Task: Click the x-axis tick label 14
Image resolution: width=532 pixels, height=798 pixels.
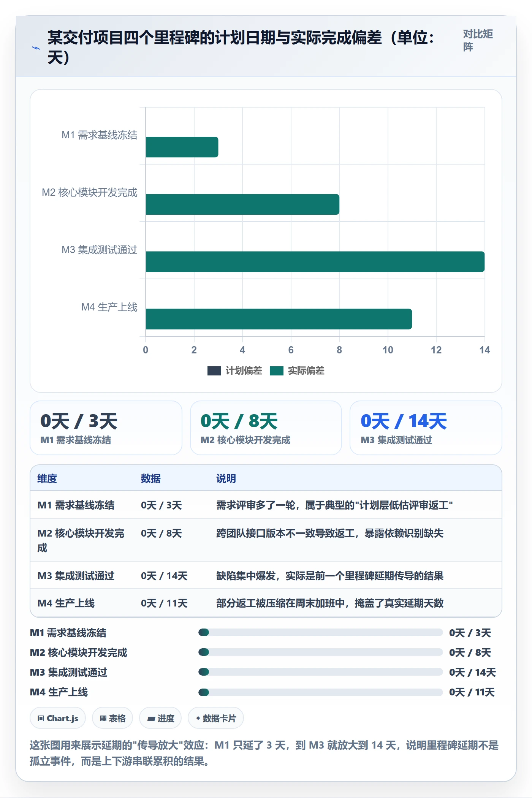Action: (x=484, y=350)
